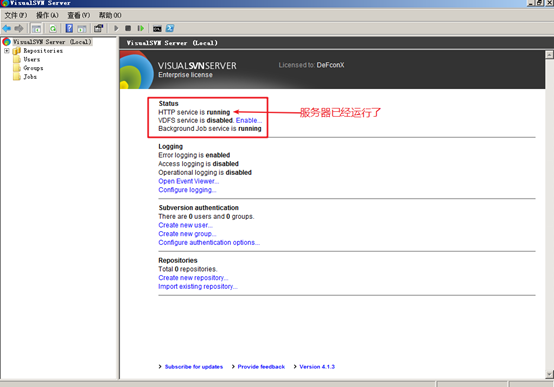Click the 'Enterprise license' text in banner
Image resolution: width=554 pixels, height=387 pixels.
[185, 75]
